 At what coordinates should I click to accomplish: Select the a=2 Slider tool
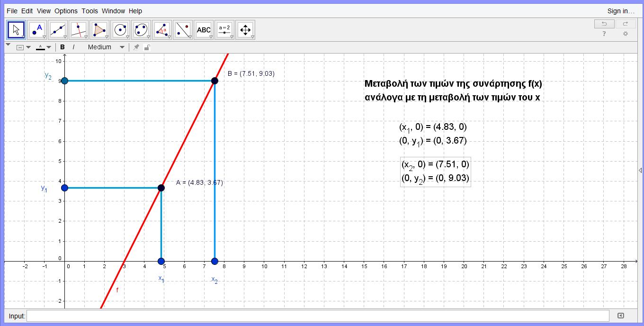click(x=224, y=30)
